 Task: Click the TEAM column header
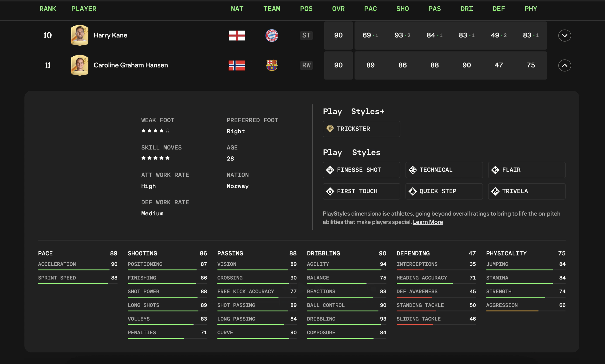272,9
